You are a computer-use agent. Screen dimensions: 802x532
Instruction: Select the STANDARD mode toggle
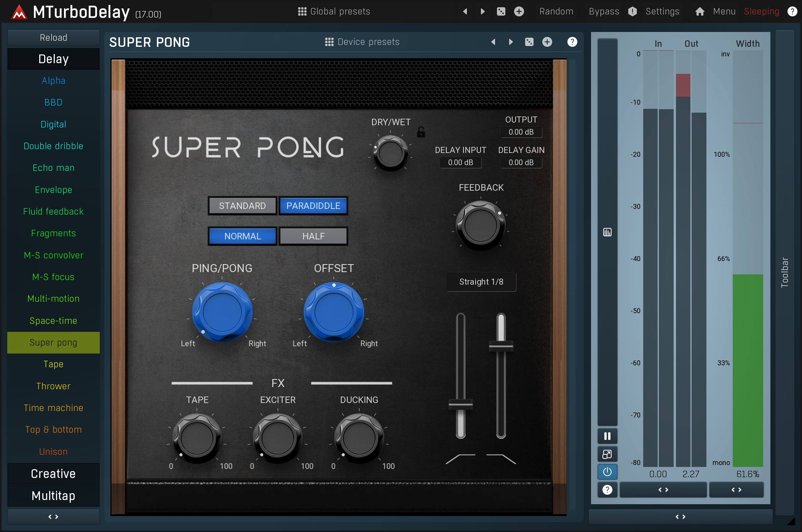point(242,206)
